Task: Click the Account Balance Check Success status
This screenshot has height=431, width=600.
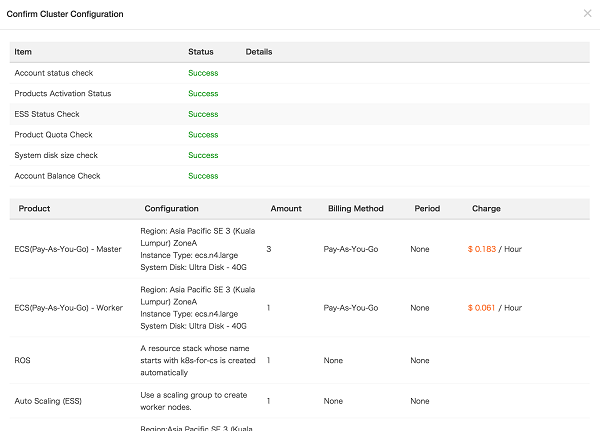Action: [203, 176]
